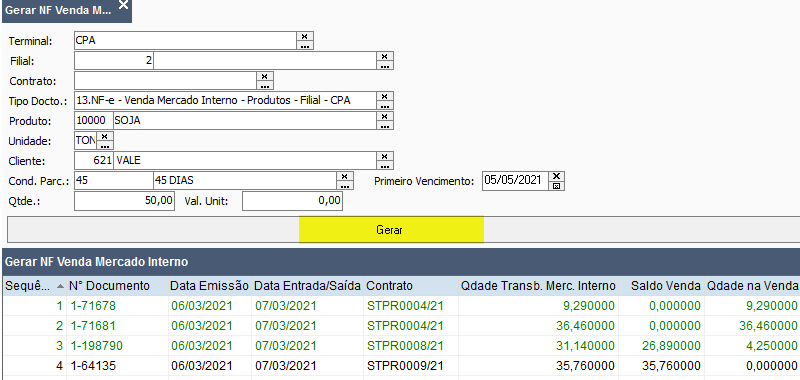This screenshot has width=800, height=380.
Task: Clear the Terminal field with its X button
Action: click(x=305, y=36)
